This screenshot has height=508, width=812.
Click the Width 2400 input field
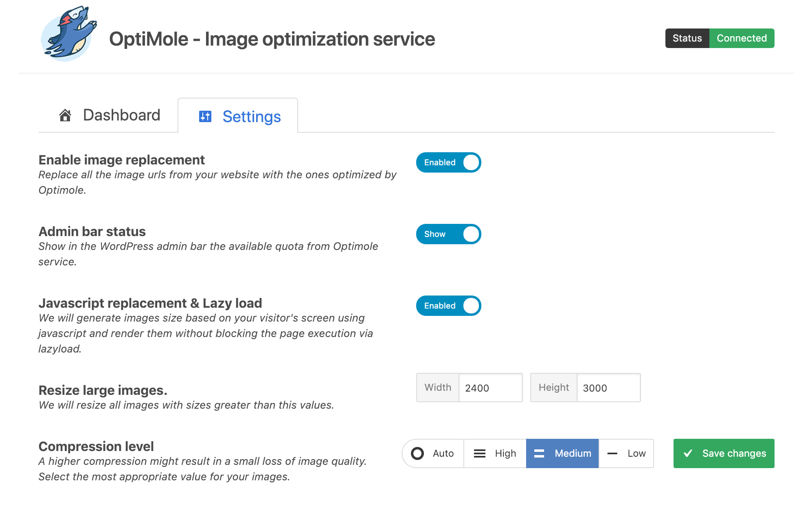490,388
